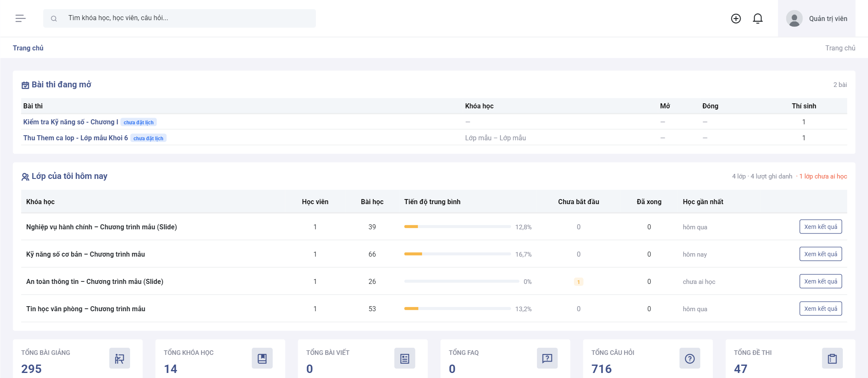Click the Quản trị viên avatar icon
The width and height of the screenshot is (868, 378).
pos(794,18)
